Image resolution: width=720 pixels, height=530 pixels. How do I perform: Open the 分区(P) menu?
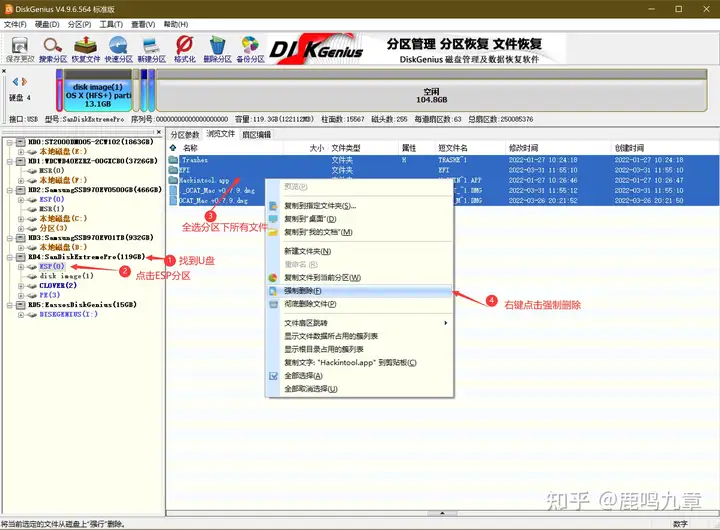(79, 24)
